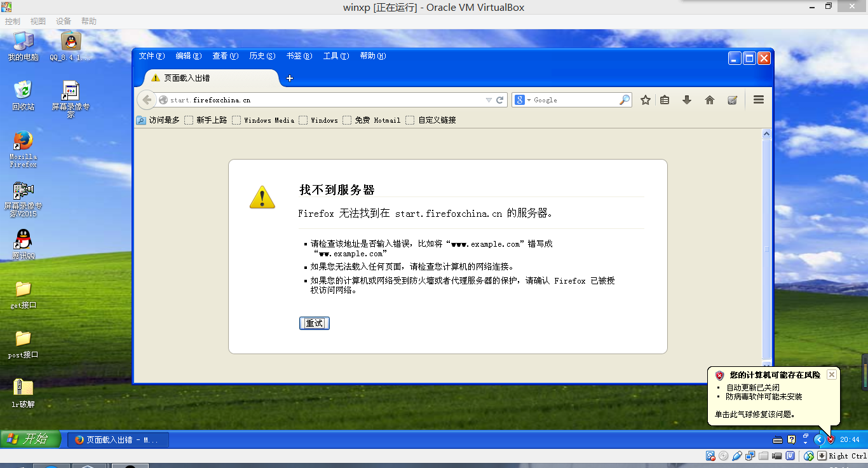
Task: Open the 文件 menu
Action: (152, 56)
